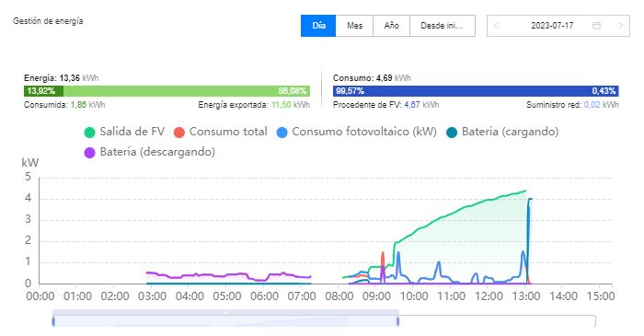
Task: Click the left handle of zoom slider
Action: [53, 321]
